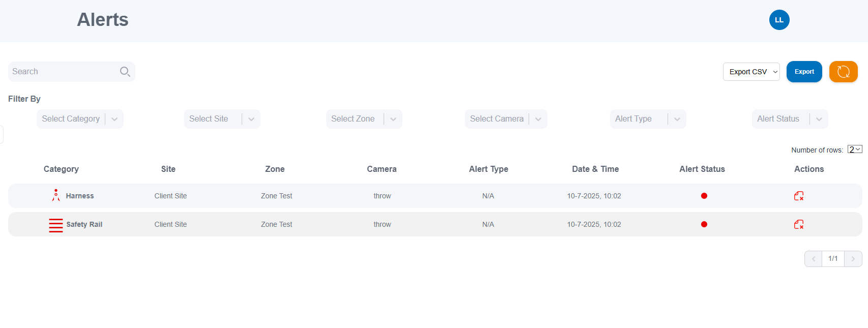Click the red status dot for Safety Rail alert
Viewport: 868px width, 328px height.
[704, 224]
